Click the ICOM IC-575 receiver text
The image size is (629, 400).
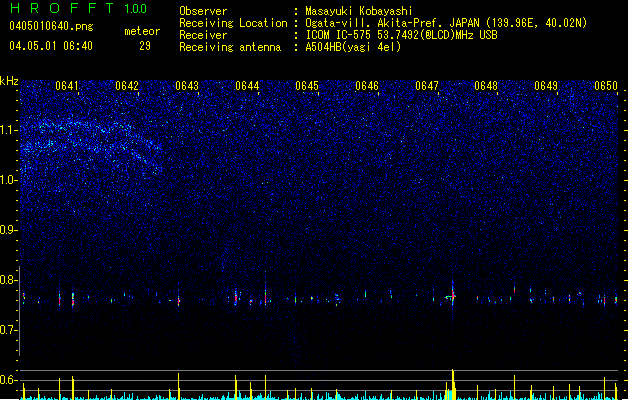click(401, 35)
